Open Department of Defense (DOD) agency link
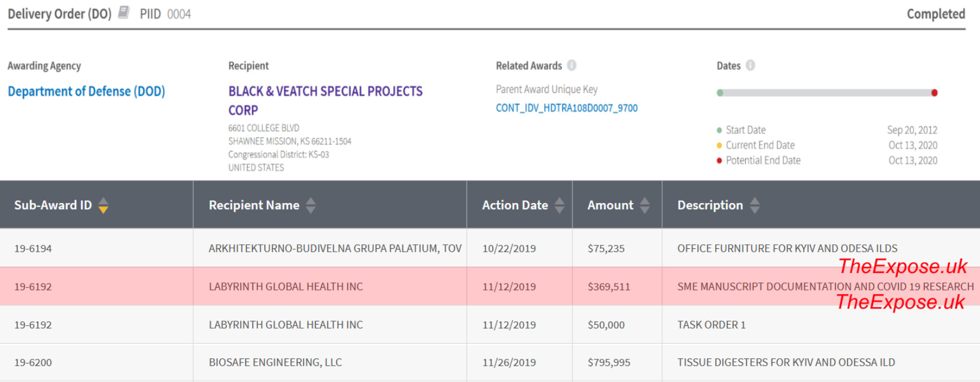 coord(86,91)
